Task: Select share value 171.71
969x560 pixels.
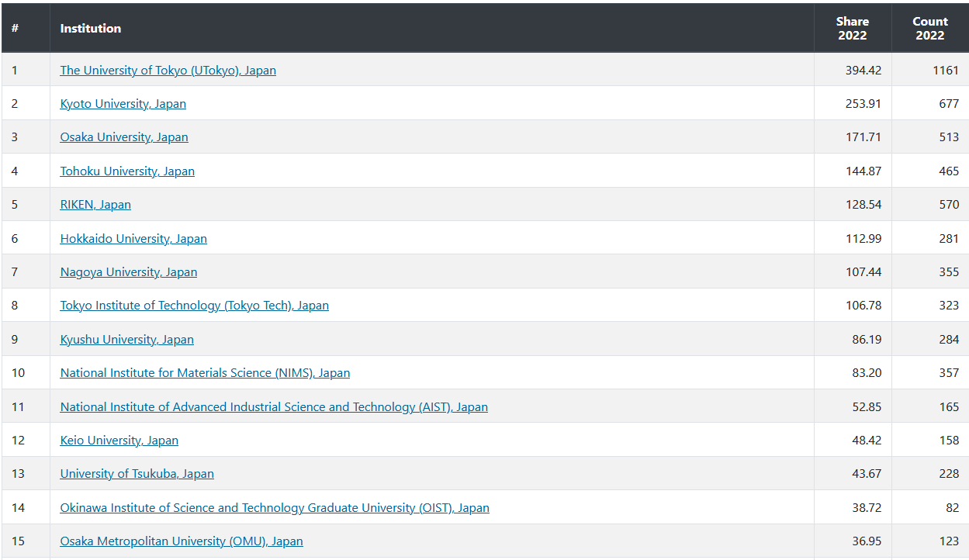Action: (x=863, y=137)
